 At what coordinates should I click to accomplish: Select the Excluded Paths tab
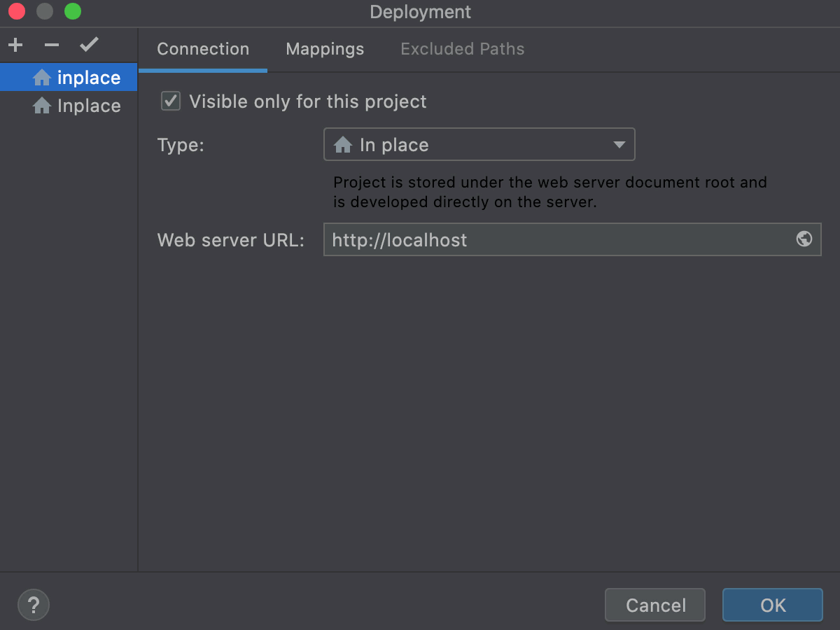pyautogui.click(x=462, y=48)
